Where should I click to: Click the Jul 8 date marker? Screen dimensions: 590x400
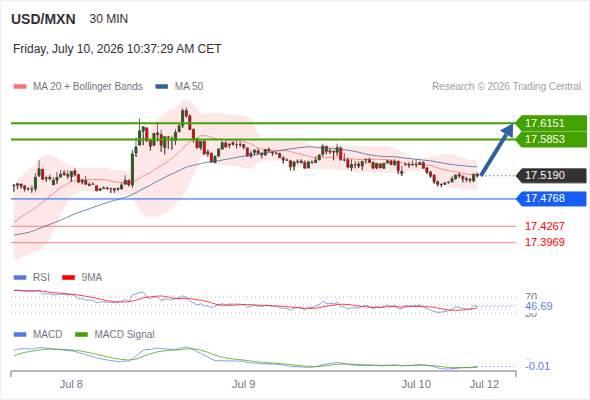71,384
